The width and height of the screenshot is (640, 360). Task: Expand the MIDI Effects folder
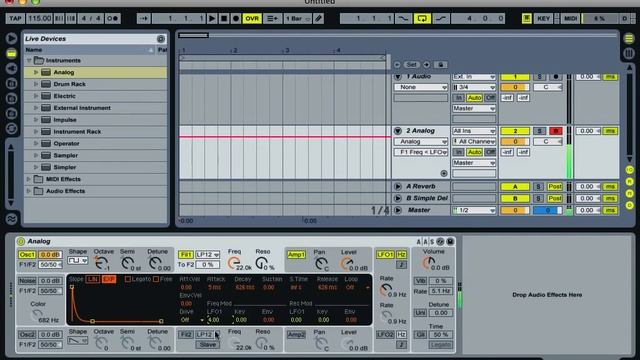coord(29,179)
